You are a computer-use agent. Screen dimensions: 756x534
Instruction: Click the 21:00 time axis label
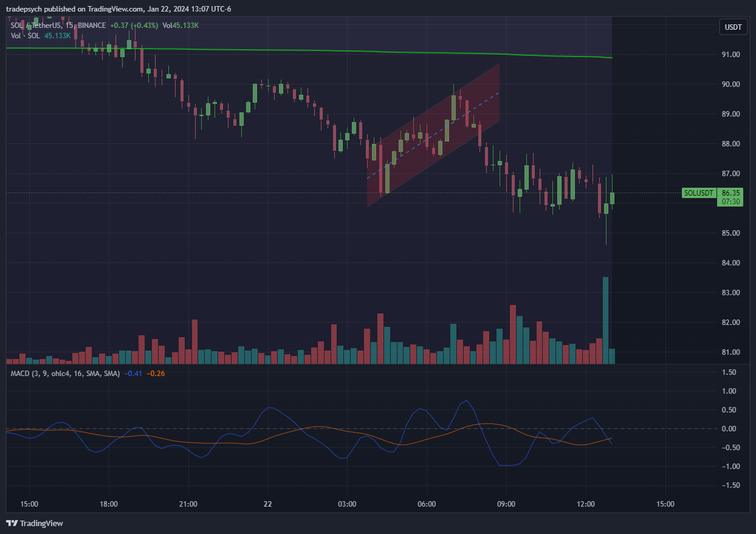(188, 504)
